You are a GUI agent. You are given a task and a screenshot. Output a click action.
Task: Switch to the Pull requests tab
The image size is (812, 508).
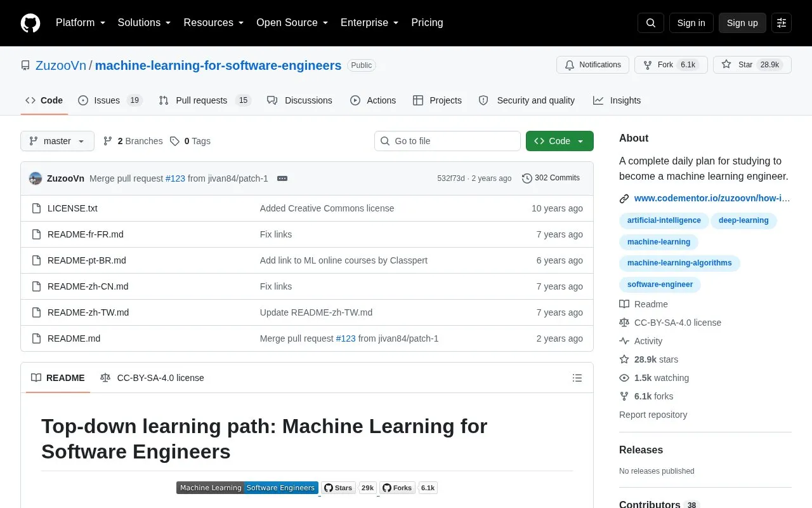coord(205,100)
